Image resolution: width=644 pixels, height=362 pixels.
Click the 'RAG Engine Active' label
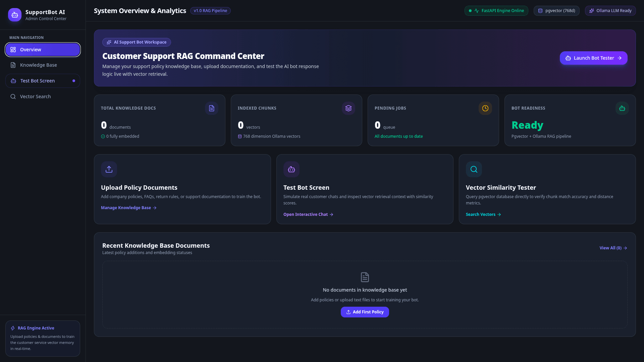click(x=36, y=328)
